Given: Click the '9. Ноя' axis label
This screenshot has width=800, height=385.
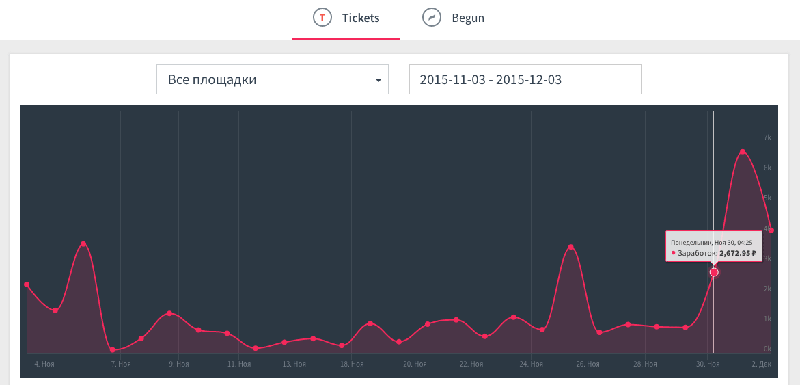Looking at the screenshot, I should pyautogui.click(x=179, y=364).
